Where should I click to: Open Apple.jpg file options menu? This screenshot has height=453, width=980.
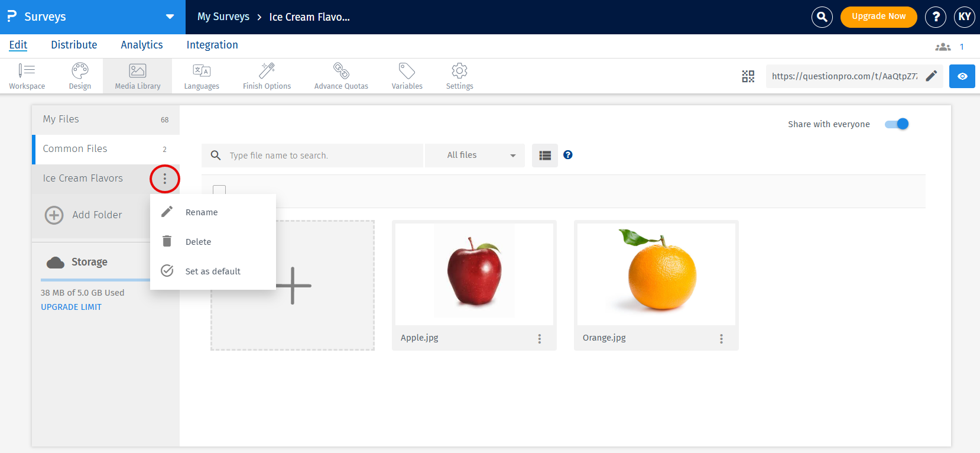click(539, 339)
